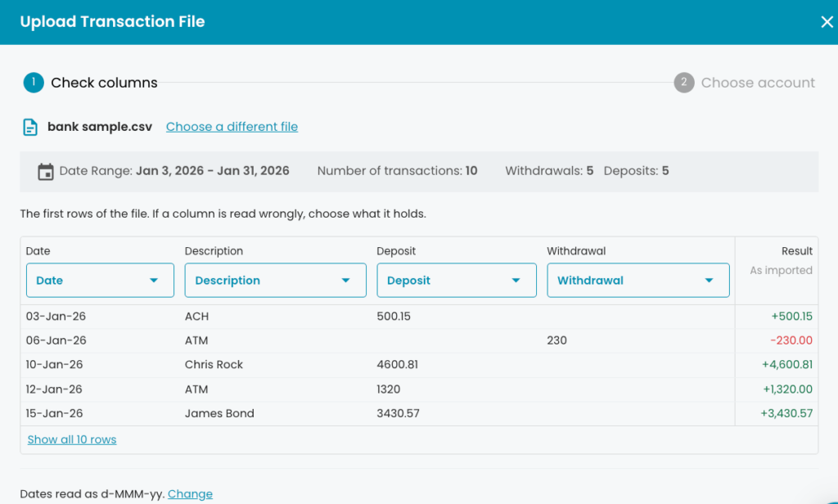
Task: Click the step 1 circle
Action: pos(33,83)
